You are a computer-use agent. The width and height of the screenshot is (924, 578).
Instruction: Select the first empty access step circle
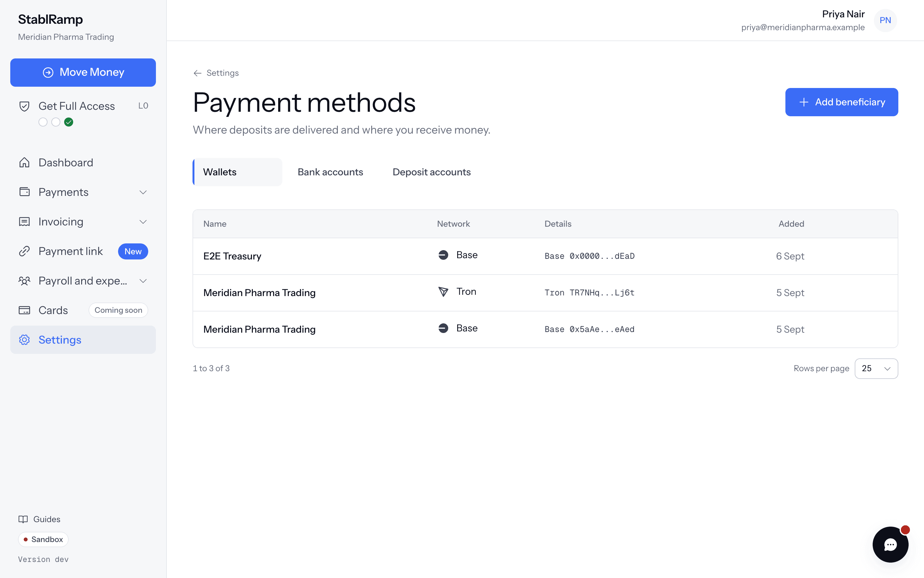point(43,122)
